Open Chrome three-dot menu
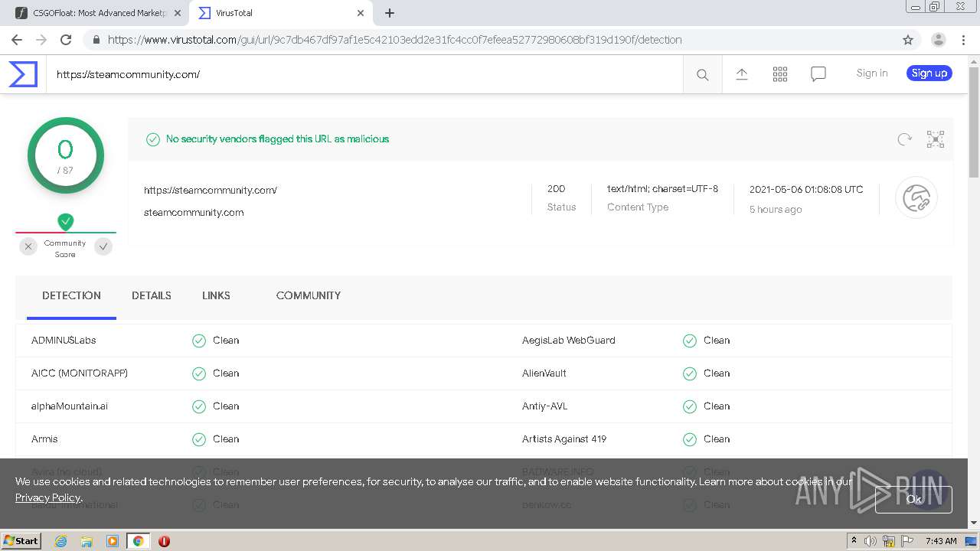The image size is (980, 551). point(964,40)
